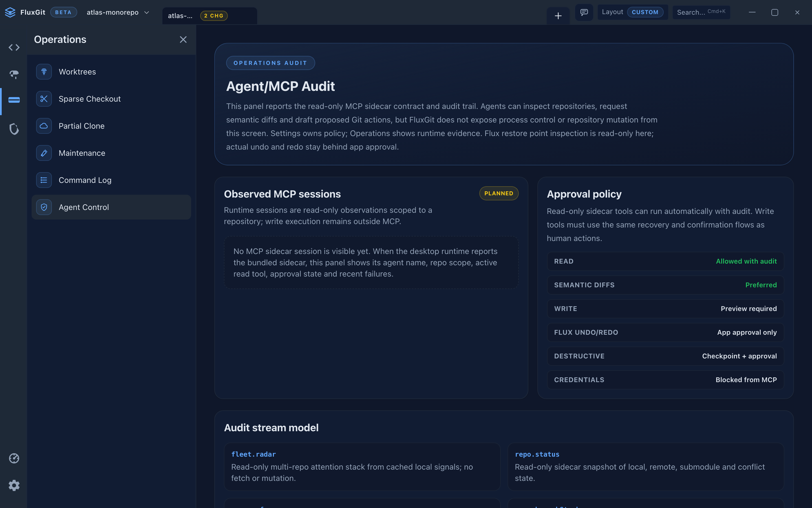This screenshot has width=812, height=508.
Task: Click the 'Allowed with audit' value
Action: point(746,261)
